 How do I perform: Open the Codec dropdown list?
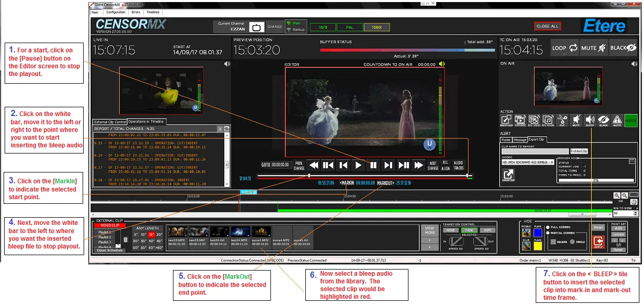[552, 162]
